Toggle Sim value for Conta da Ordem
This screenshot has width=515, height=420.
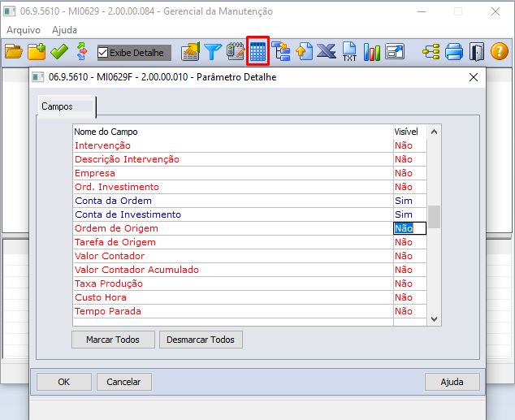click(x=409, y=201)
